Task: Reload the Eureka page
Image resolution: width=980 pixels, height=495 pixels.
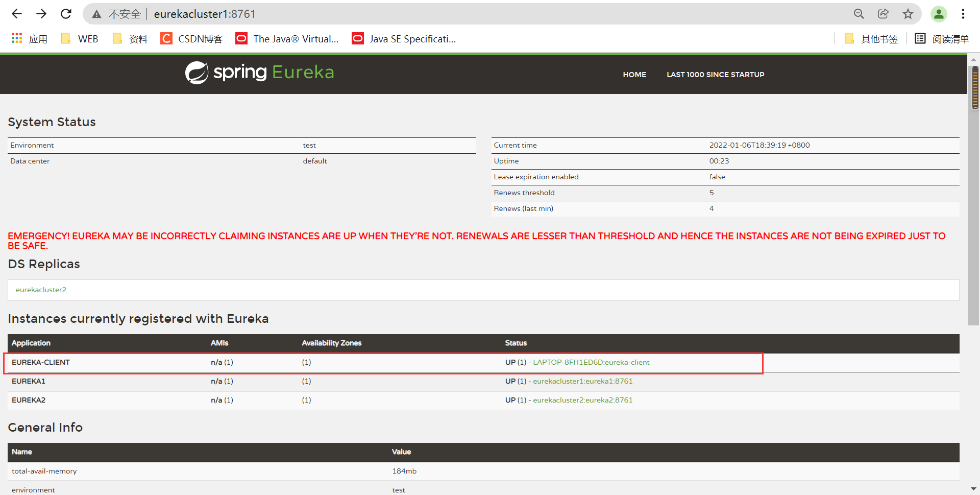Action: click(66, 14)
